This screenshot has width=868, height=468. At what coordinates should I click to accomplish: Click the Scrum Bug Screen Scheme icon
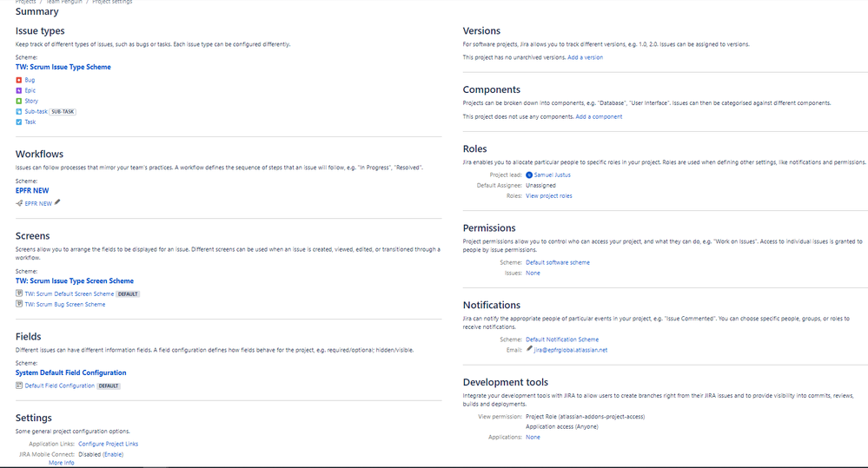click(19, 304)
